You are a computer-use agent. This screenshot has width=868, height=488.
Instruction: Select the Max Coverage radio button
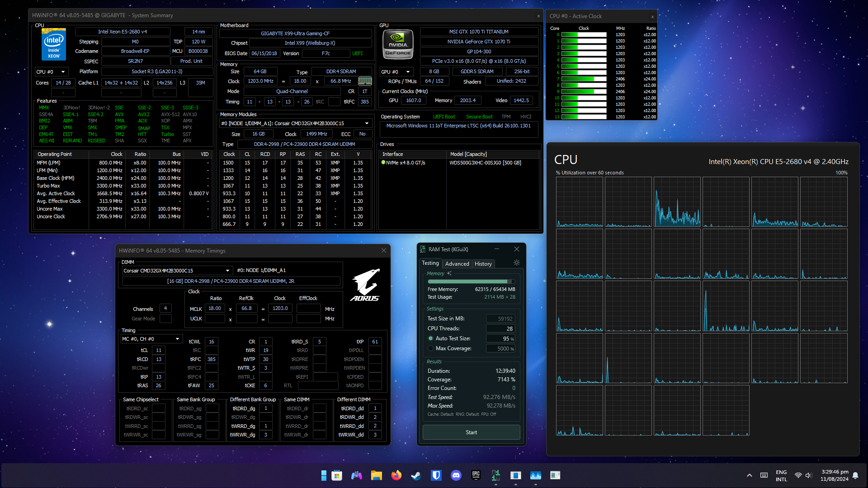(x=430, y=348)
